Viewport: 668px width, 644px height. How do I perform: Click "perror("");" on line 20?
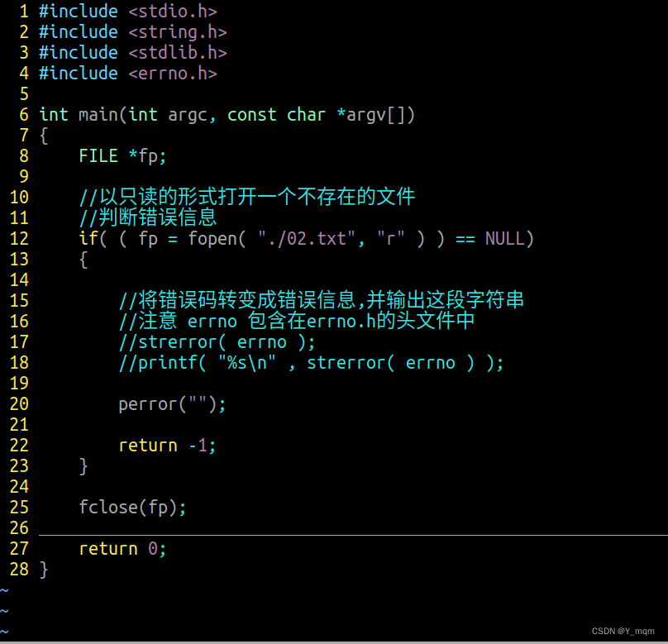pyautogui.click(x=172, y=404)
